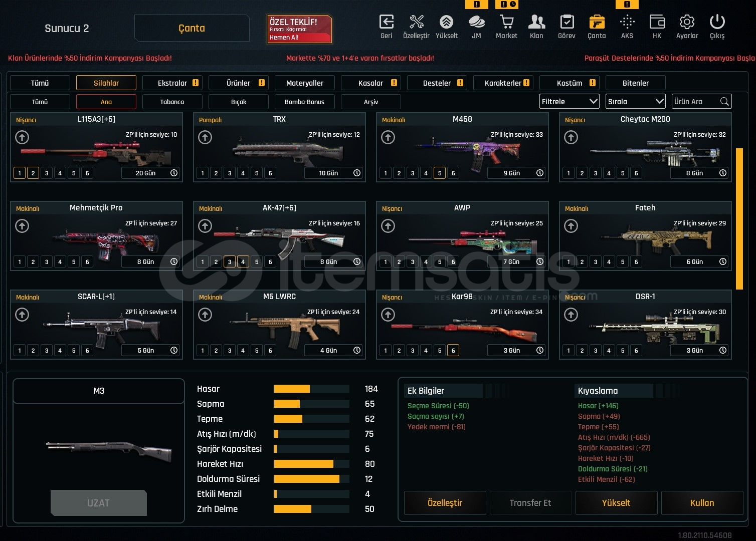Screen dimensions: 756x541
Task: Open the Klan icon
Action: click(x=536, y=22)
